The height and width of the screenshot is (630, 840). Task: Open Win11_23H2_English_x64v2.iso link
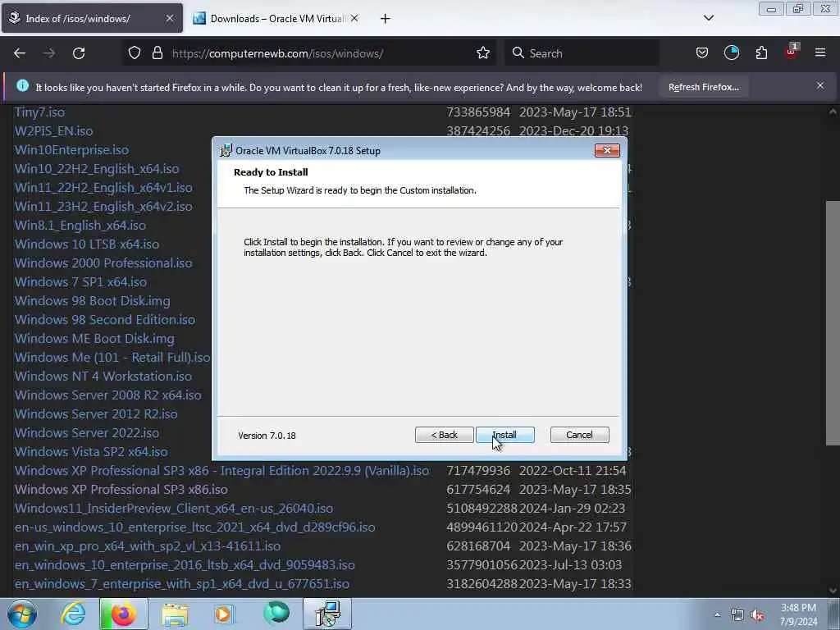click(103, 206)
